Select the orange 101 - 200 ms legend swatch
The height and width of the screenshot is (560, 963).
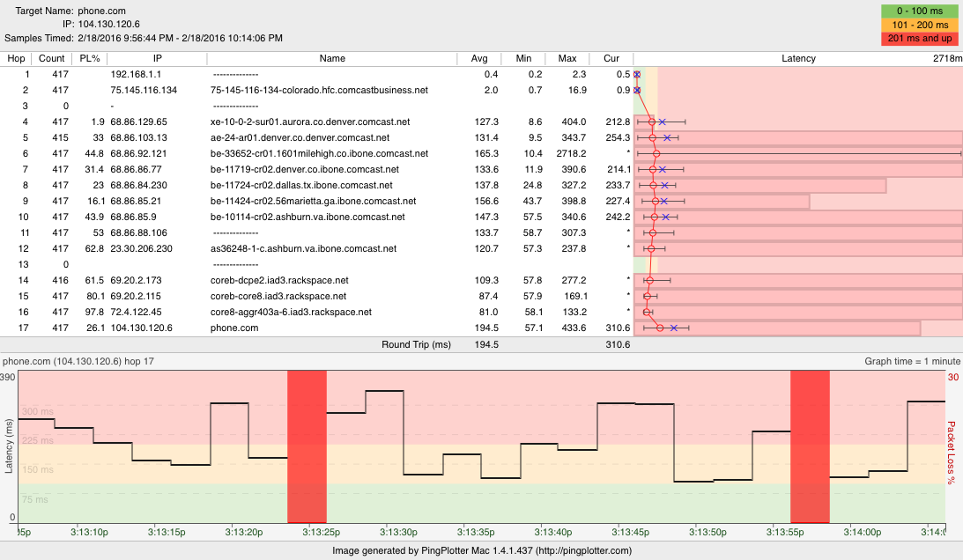point(921,25)
